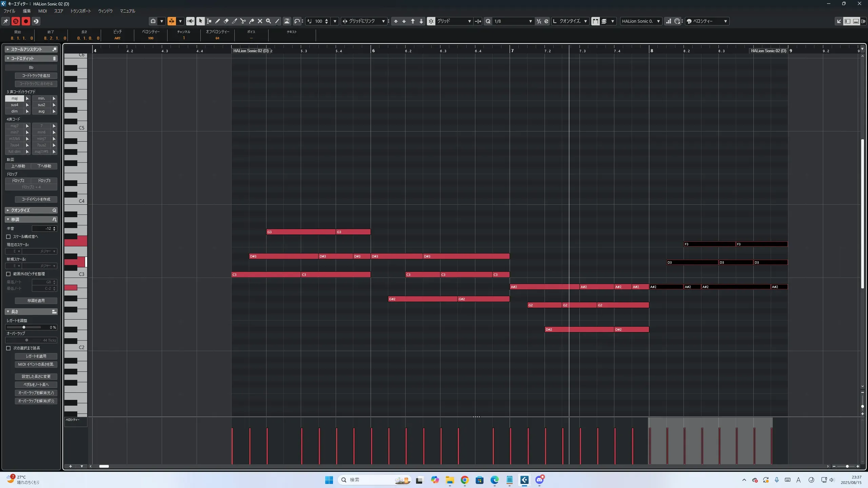This screenshot has width=868, height=488.
Task: Enable スケール構成音へ checkbox
Action: 8,237
